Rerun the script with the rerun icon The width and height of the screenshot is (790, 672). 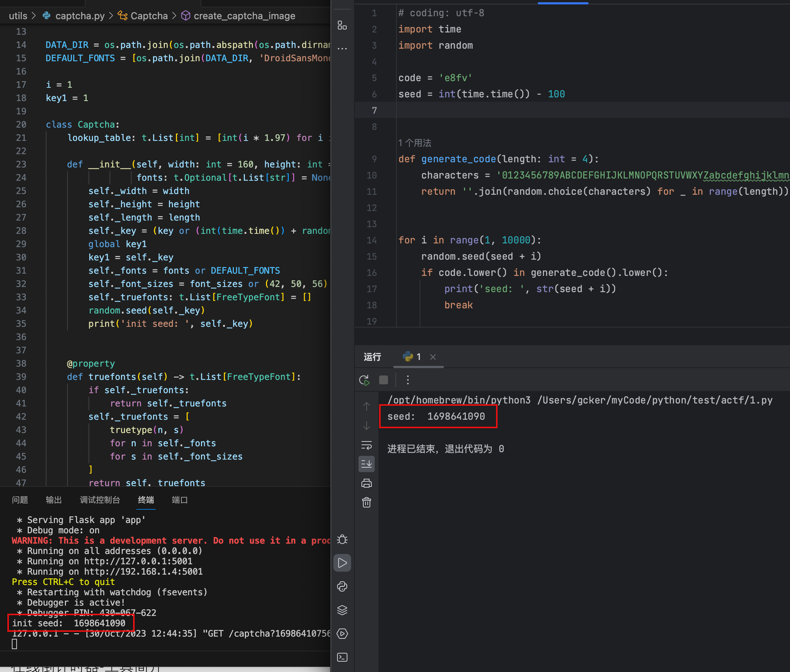(364, 380)
